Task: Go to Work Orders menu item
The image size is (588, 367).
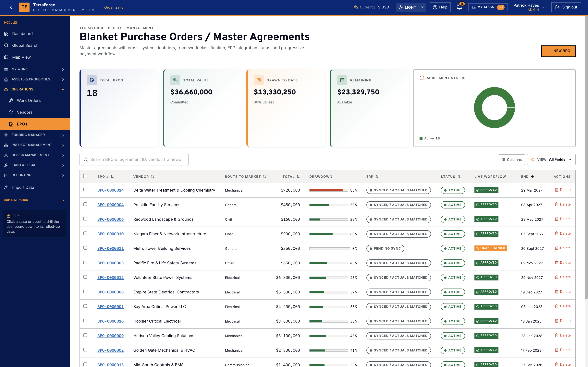Action: 35,101
